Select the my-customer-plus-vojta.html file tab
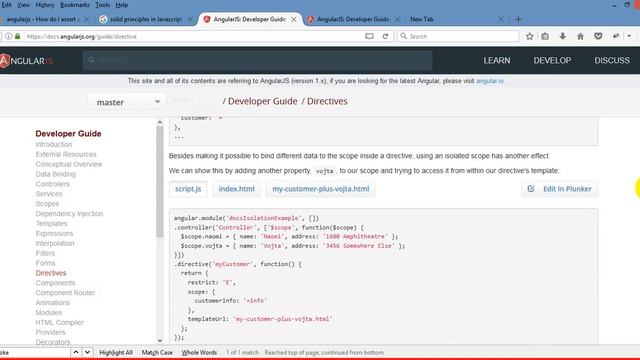The image size is (640, 360). click(x=321, y=189)
